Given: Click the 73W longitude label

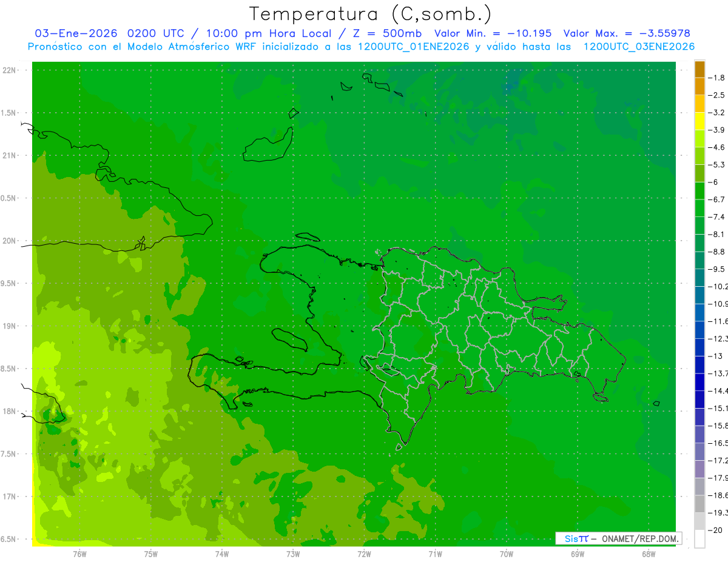Looking at the screenshot, I should (x=293, y=554).
